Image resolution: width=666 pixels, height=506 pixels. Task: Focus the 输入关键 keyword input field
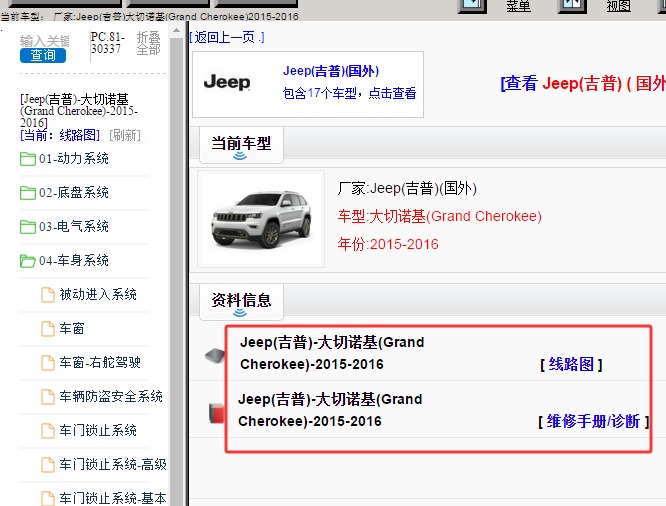(45, 41)
